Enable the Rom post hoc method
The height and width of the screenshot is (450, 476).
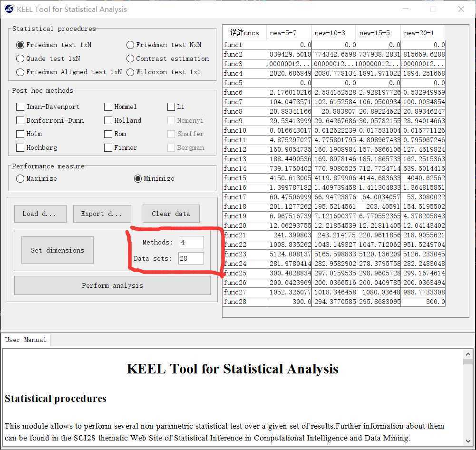[108, 134]
